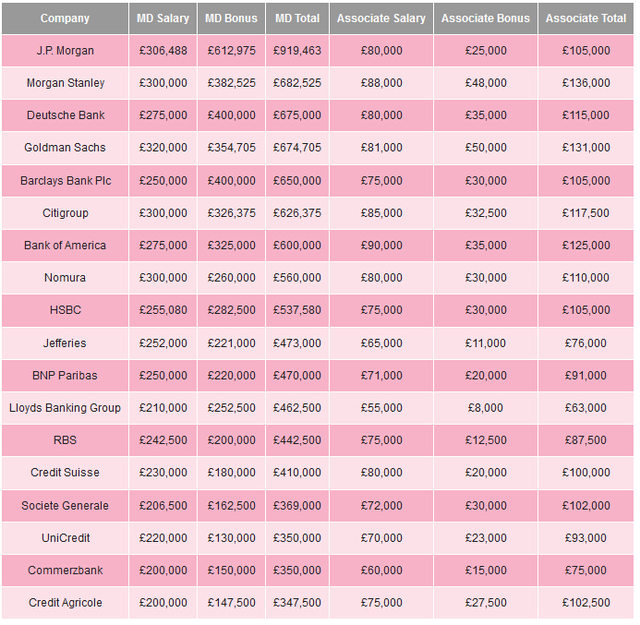The image size is (640, 625).
Task: Click Barclays MD Total £650,000
Action: pos(297,181)
